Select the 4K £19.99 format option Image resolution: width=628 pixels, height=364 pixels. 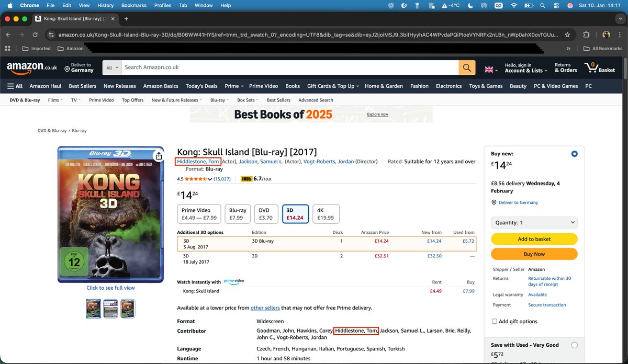[x=326, y=214]
